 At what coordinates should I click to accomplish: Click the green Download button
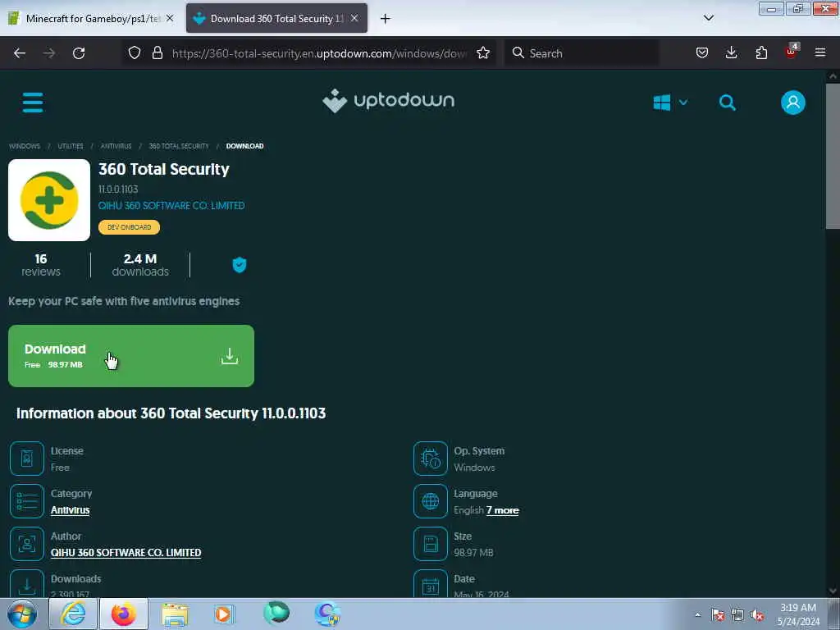[x=131, y=356]
